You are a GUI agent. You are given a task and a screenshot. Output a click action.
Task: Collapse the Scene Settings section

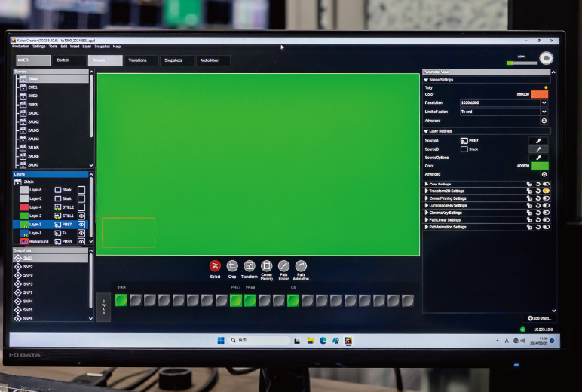point(427,80)
